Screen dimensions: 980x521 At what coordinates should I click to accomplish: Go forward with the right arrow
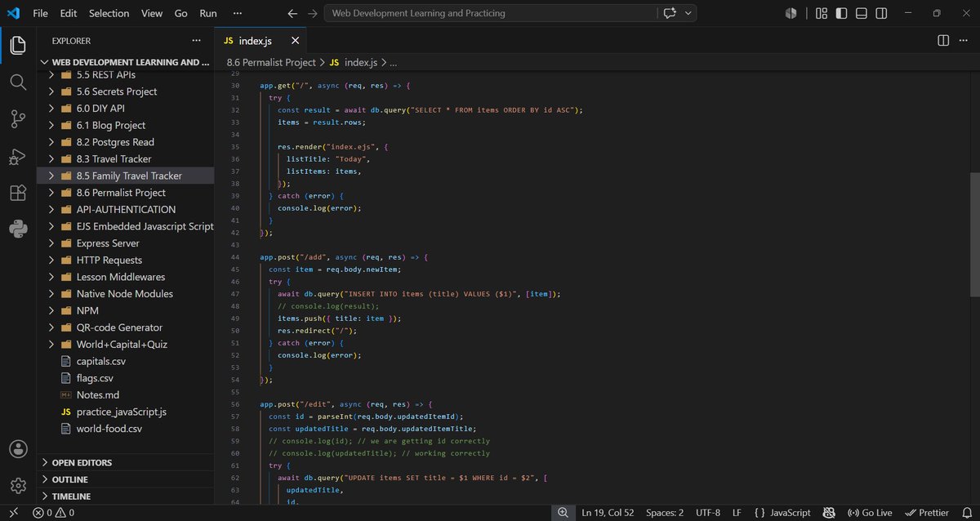click(312, 13)
